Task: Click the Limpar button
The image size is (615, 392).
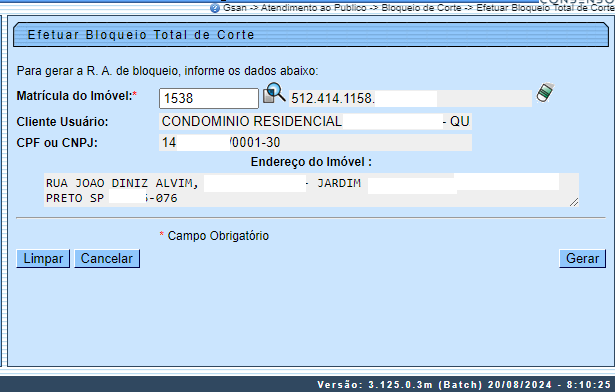Action: (43, 259)
